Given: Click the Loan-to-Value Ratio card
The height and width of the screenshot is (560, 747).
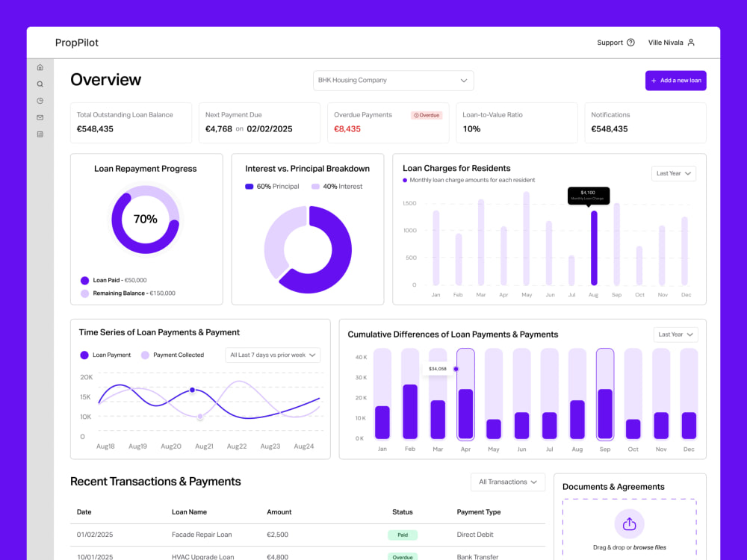Looking at the screenshot, I should click(x=517, y=123).
